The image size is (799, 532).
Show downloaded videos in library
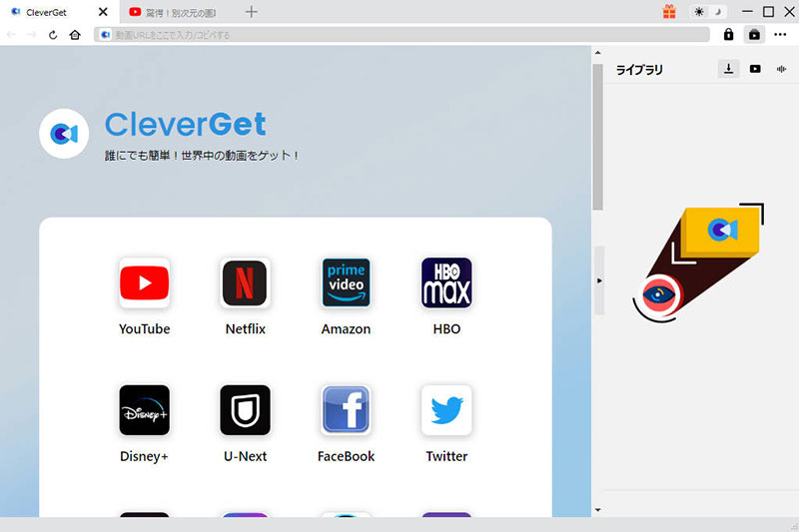[x=755, y=69]
